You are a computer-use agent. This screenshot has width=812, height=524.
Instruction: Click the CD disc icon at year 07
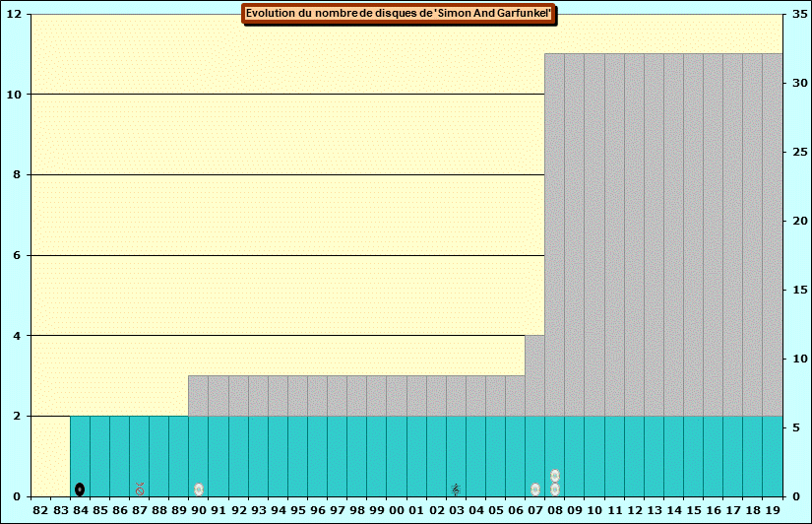tap(535, 490)
